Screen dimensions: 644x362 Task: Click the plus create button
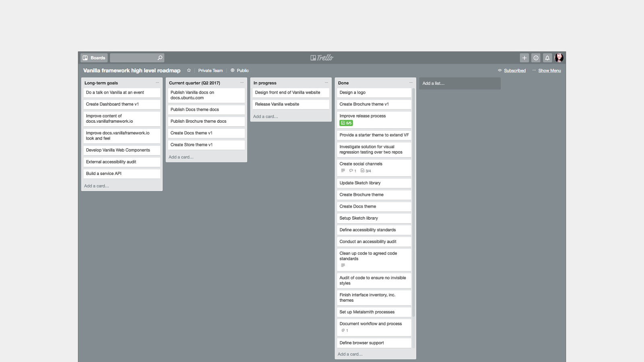pyautogui.click(x=524, y=58)
